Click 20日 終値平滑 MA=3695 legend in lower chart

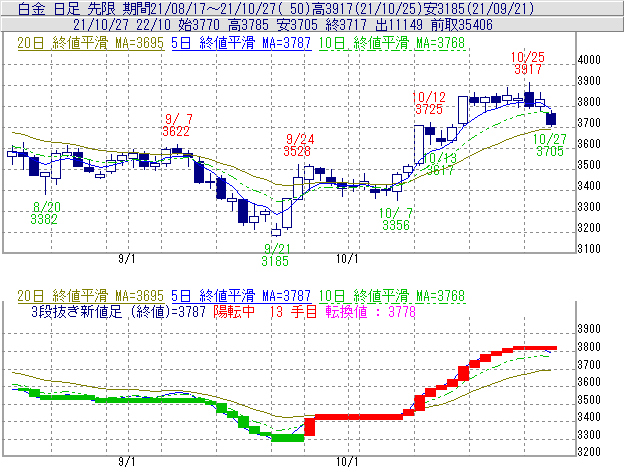[x=90, y=296]
